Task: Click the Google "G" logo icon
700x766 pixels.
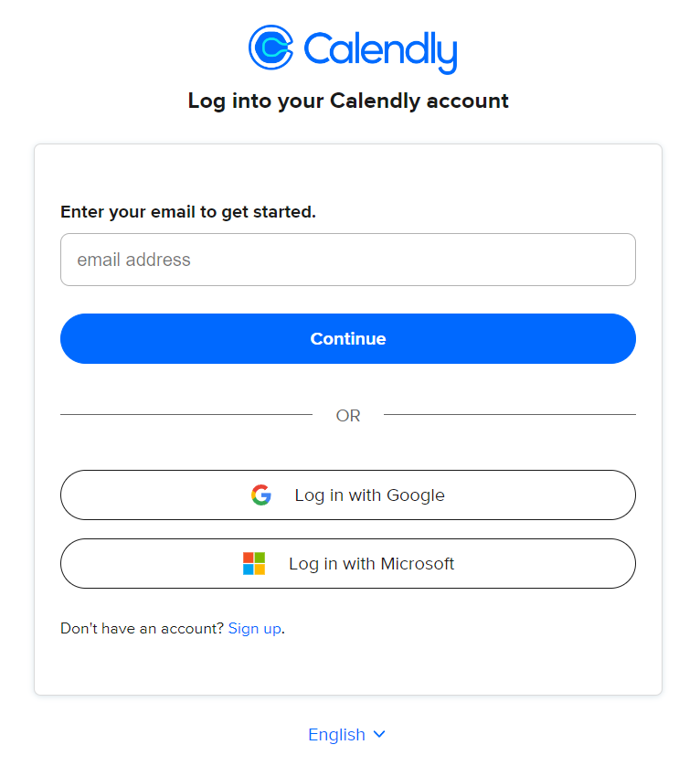Action: pos(261,495)
